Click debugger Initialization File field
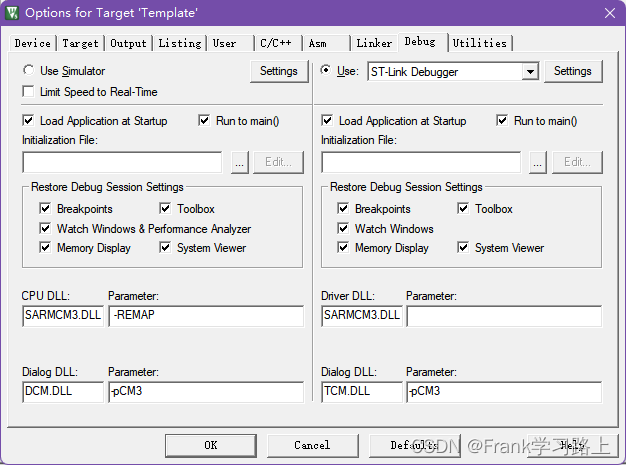 tap(421, 162)
